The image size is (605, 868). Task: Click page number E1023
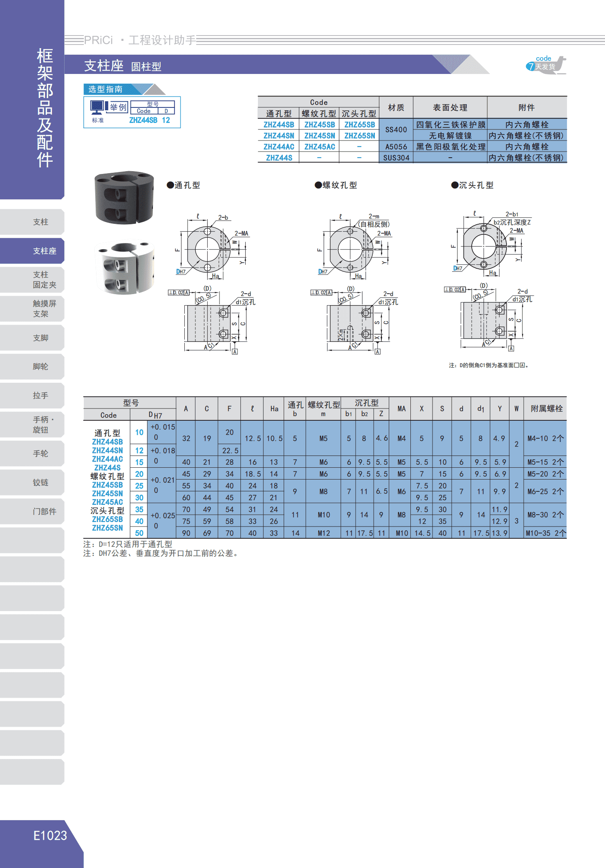coord(50,836)
